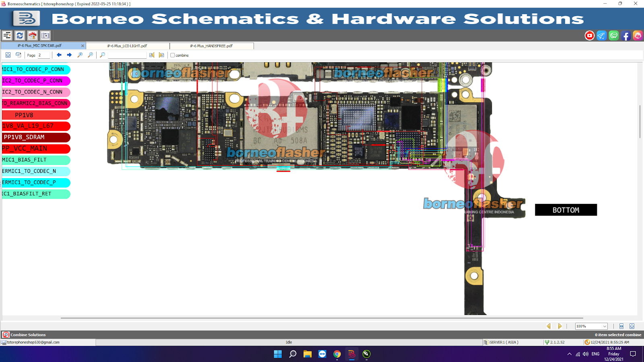
Task: Click the SERVER1 (ASIA) status entry
Action: point(501,342)
